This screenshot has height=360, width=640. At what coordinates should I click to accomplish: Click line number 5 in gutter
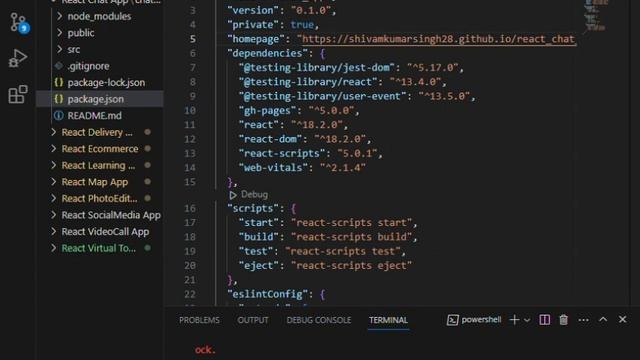pyautogui.click(x=193, y=39)
